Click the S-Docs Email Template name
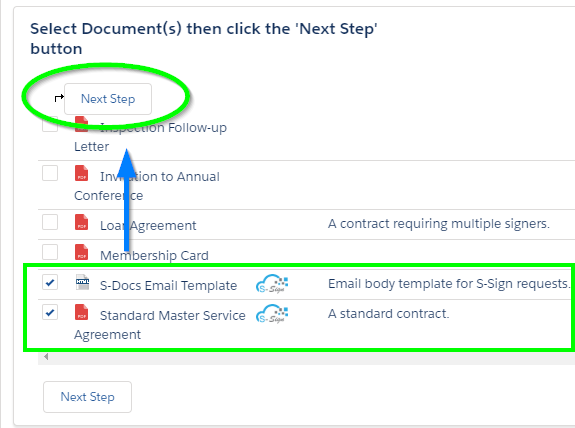 [168, 285]
